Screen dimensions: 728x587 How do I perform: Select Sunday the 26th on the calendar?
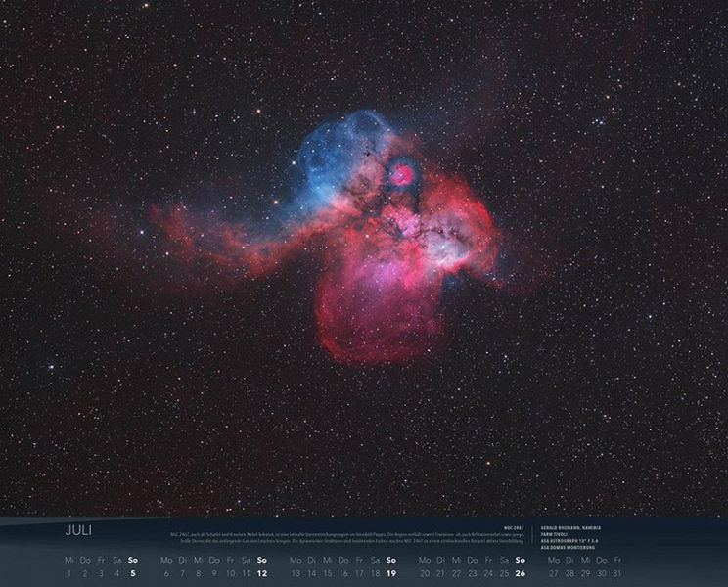520,573
